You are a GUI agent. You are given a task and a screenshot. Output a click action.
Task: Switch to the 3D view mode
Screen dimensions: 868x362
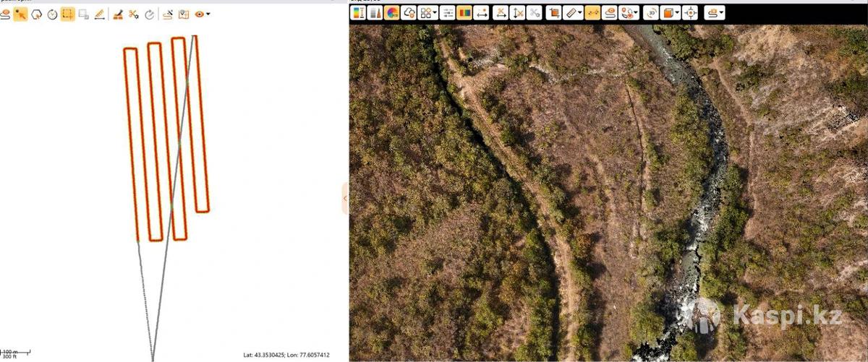click(x=650, y=12)
